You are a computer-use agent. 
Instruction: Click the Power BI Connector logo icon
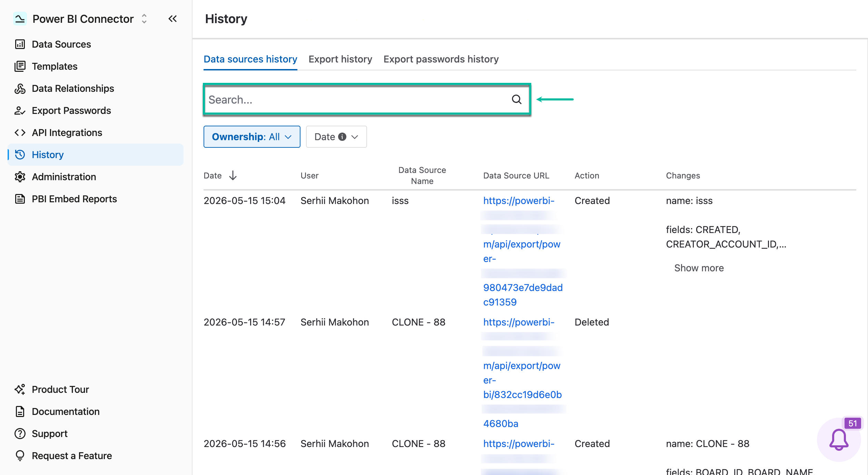(20, 19)
